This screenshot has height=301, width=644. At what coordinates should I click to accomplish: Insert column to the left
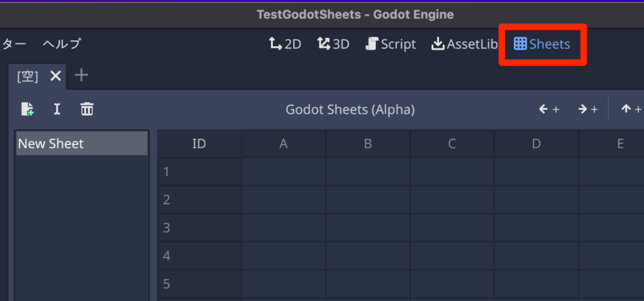[549, 109]
